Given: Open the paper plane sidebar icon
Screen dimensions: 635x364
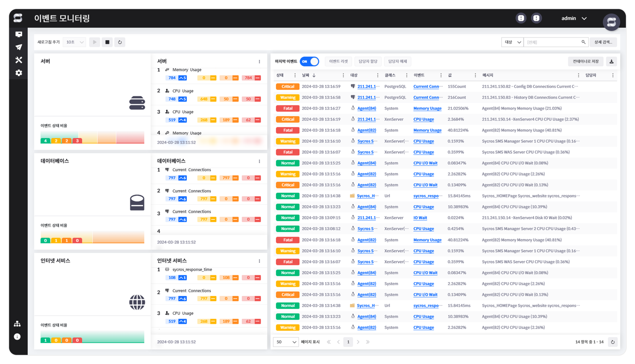Looking at the screenshot, I should 19,47.
